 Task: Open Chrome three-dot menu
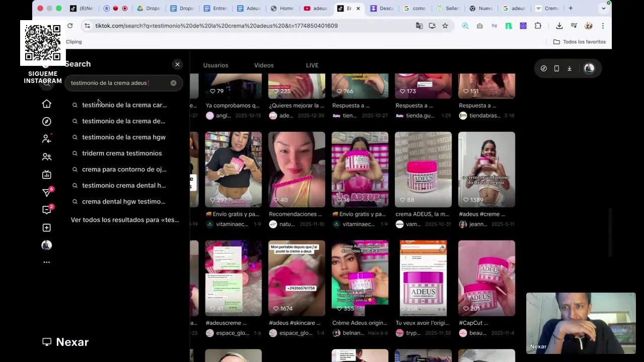coord(603,26)
